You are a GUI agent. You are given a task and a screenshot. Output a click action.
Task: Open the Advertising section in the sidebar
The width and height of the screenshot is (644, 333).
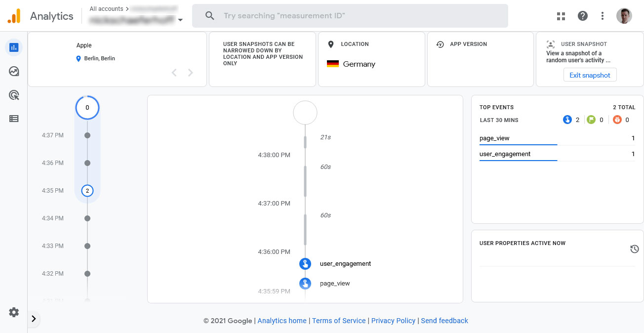14,95
